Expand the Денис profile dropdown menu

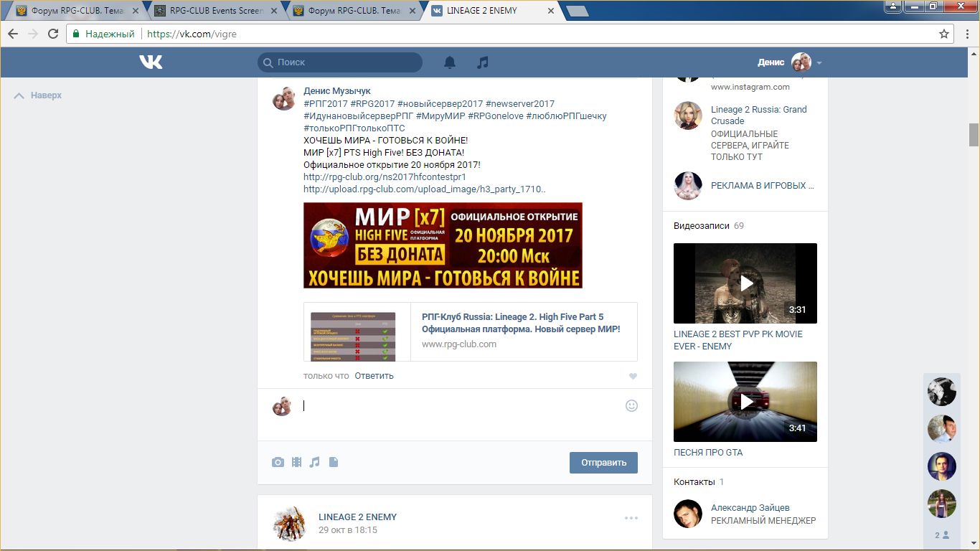[x=819, y=63]
